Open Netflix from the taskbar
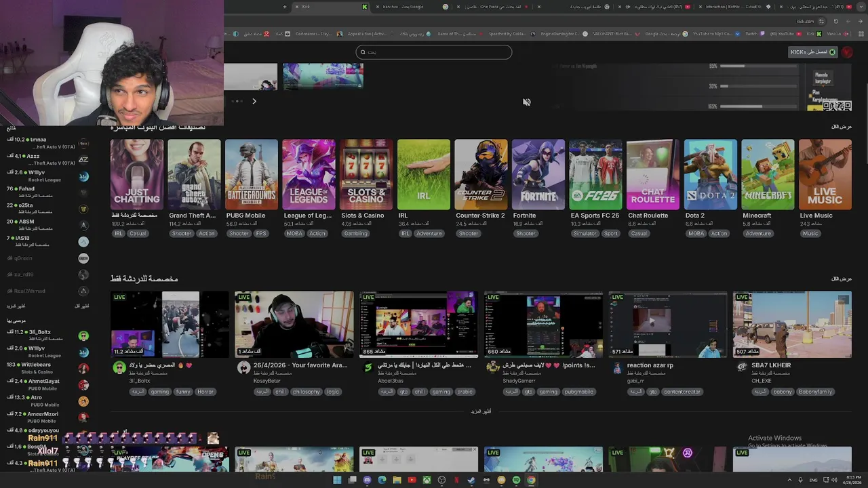868x488 pixels. [456, 480]
